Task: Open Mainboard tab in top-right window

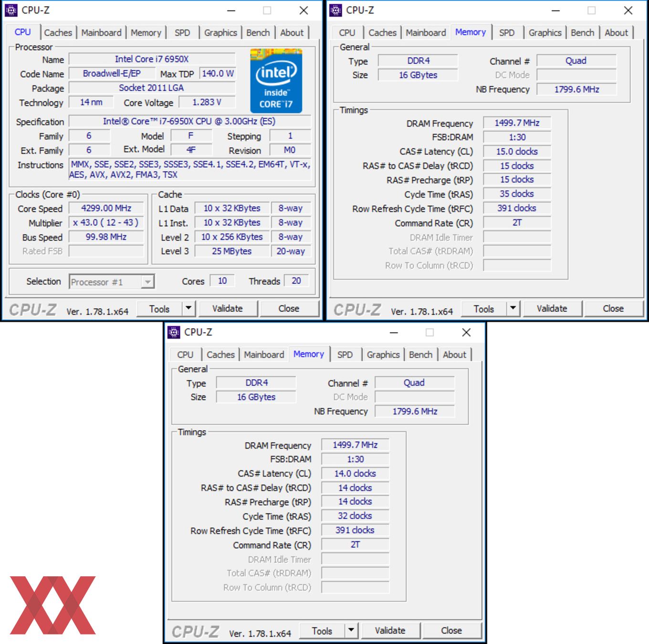Action: 426,32
